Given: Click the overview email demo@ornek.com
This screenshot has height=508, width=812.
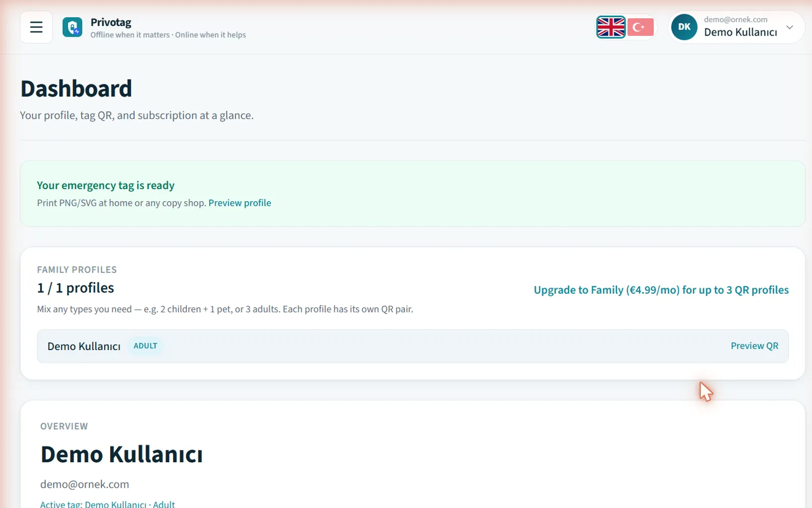Looking at the screenshot, I should pyautogui.click(x=85, y=484).
